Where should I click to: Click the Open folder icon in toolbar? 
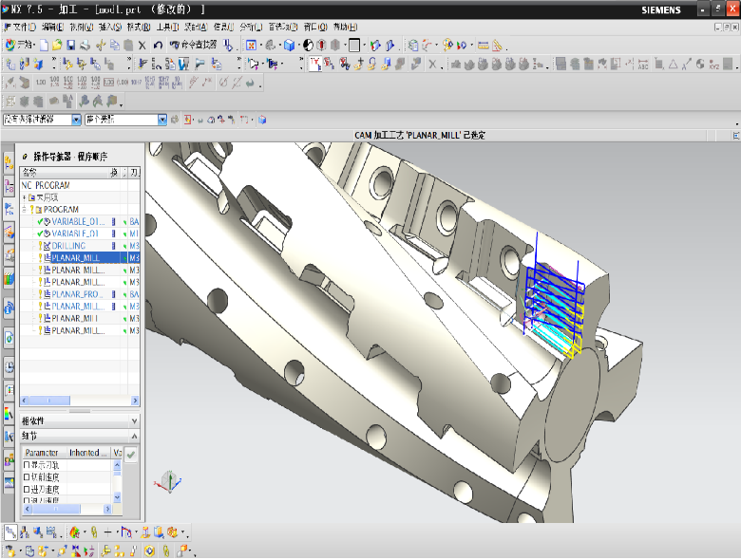point(57,45)
